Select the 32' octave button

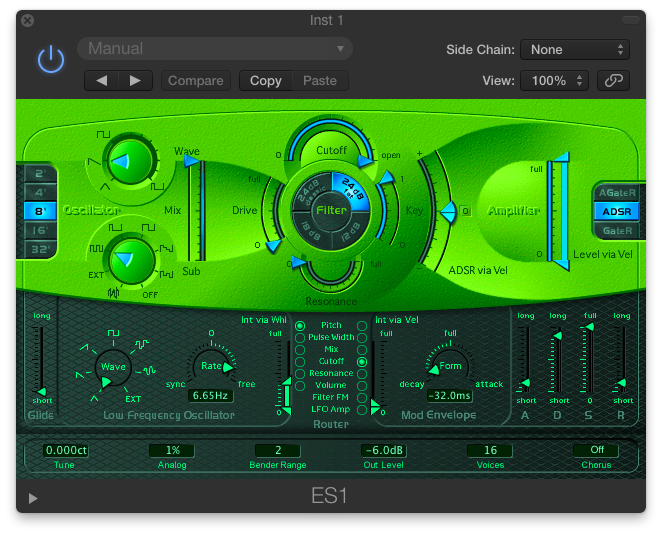(40, 249)
